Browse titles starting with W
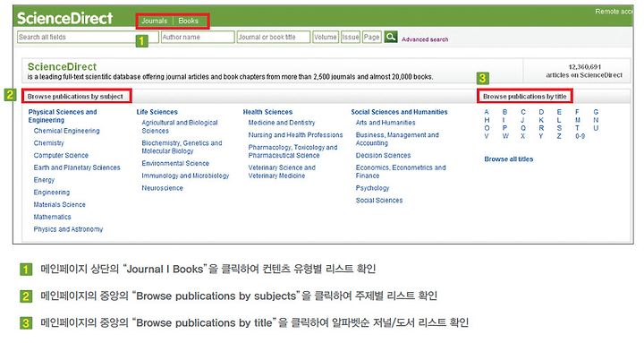This screenshot has height=343, width=644. (x=505, y=136)
